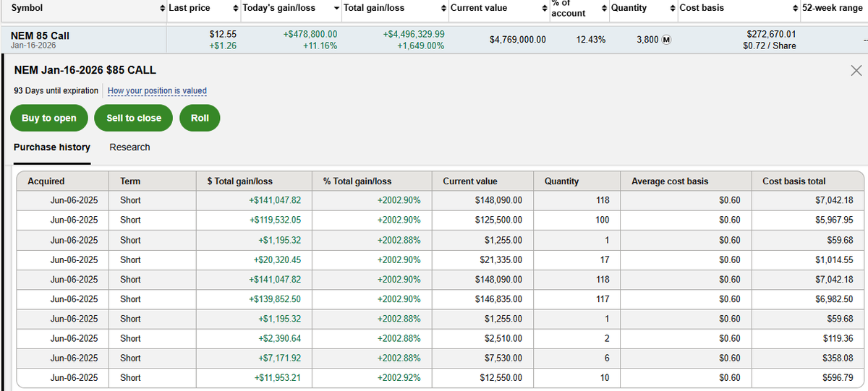Switch to the Research tab
Viewport: 868px width, 391px height.
pos(130,147)
